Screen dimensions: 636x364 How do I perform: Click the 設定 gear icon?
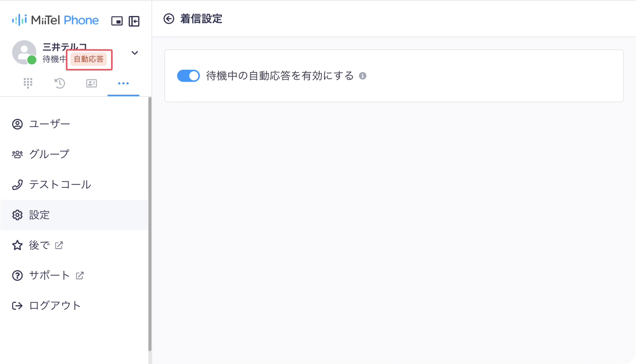point(17,215)
